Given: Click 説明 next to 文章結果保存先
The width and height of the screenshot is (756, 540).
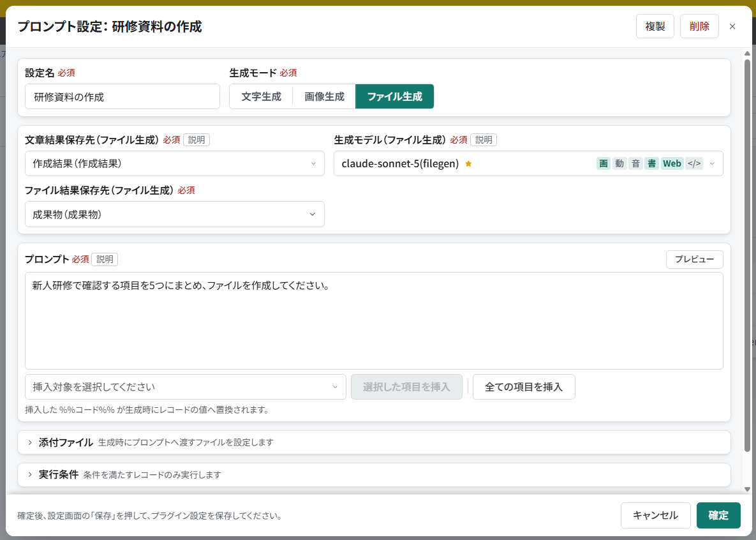Looking at the screenshot, I should [196, 140].
